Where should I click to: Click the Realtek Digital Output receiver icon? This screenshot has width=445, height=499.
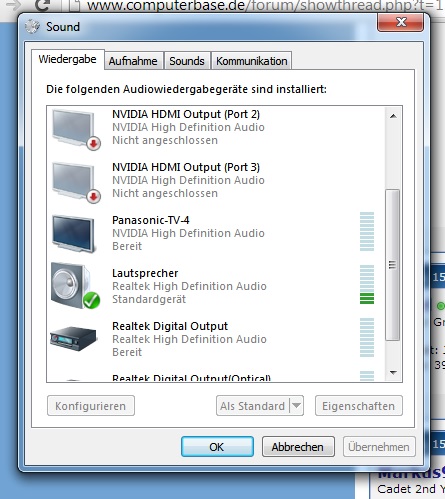point(73,338)
